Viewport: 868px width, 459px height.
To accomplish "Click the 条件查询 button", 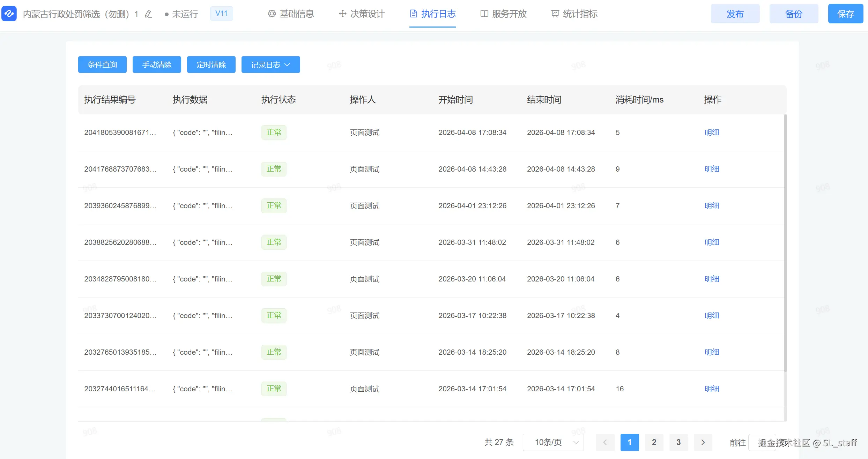I will pos(102,65).
